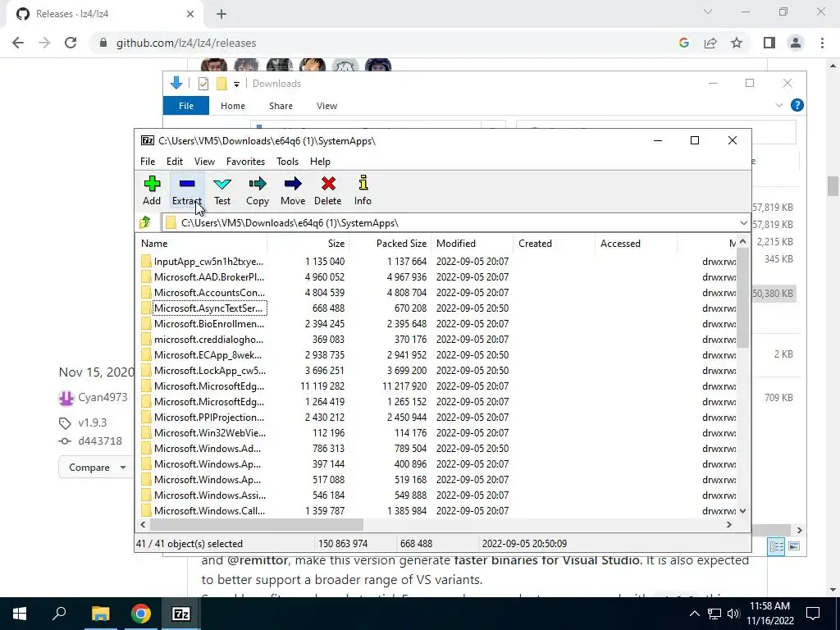Sort by the Size column header
This screenshot has height=630, width=840.
tap(308, 243)
